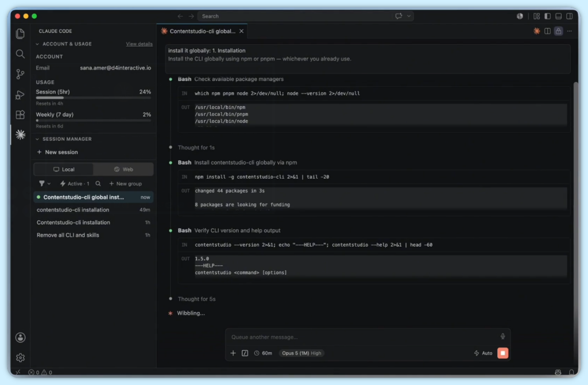The height and width of the screenshot is (385, 588).
Task: Expand the Thought for 5s block
Action: point(196,299)
